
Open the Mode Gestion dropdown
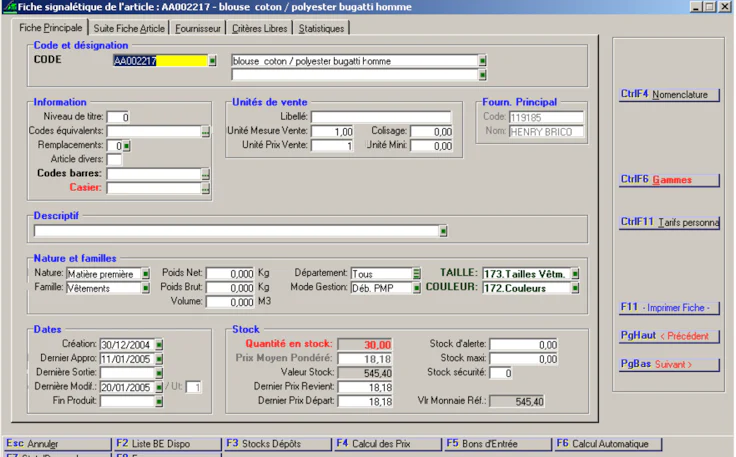point(415,288)
